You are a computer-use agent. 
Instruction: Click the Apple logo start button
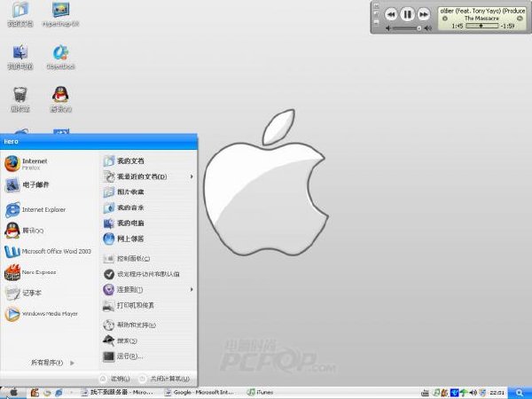click(13, 393)
